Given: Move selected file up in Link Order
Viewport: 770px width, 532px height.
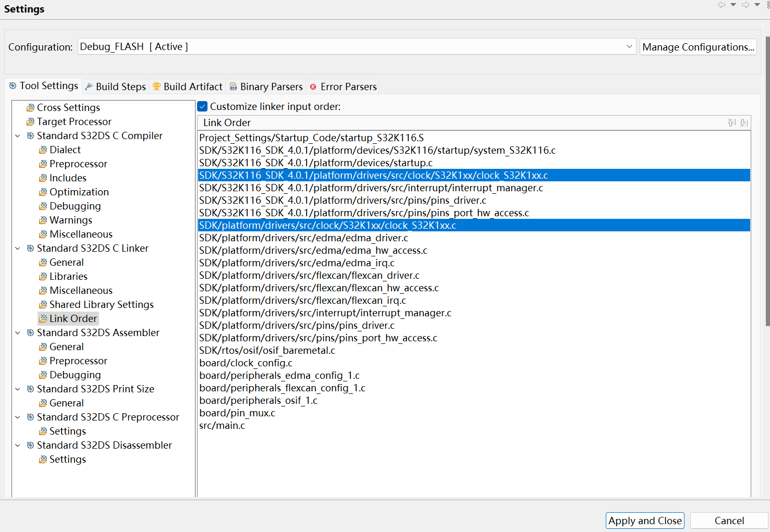Looking at the screenshot, I should click(731, 122).
